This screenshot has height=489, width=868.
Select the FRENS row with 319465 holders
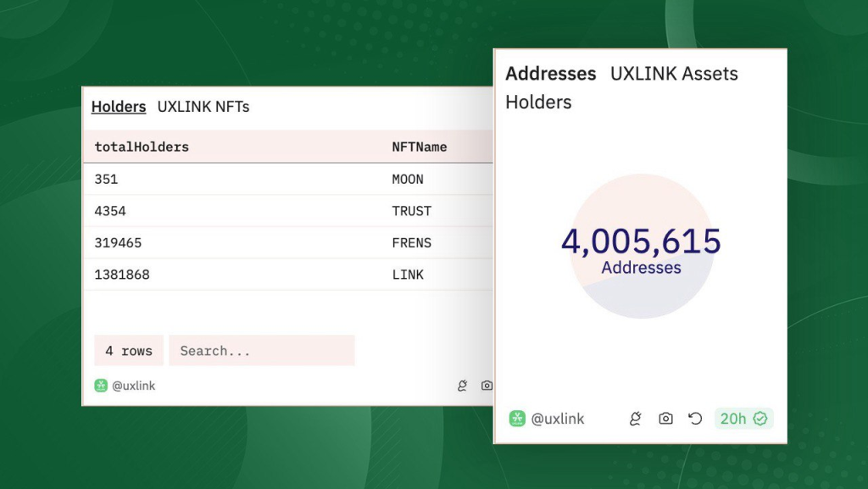(x=288, y=242)
